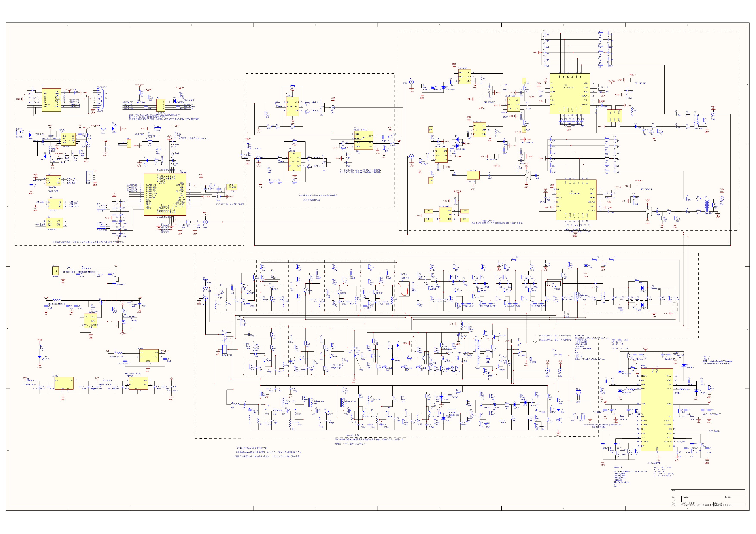The height and width of the screenshot is (534, 756).
Task: Click the Header 4*2 connector P1
Action: point(160,106)
